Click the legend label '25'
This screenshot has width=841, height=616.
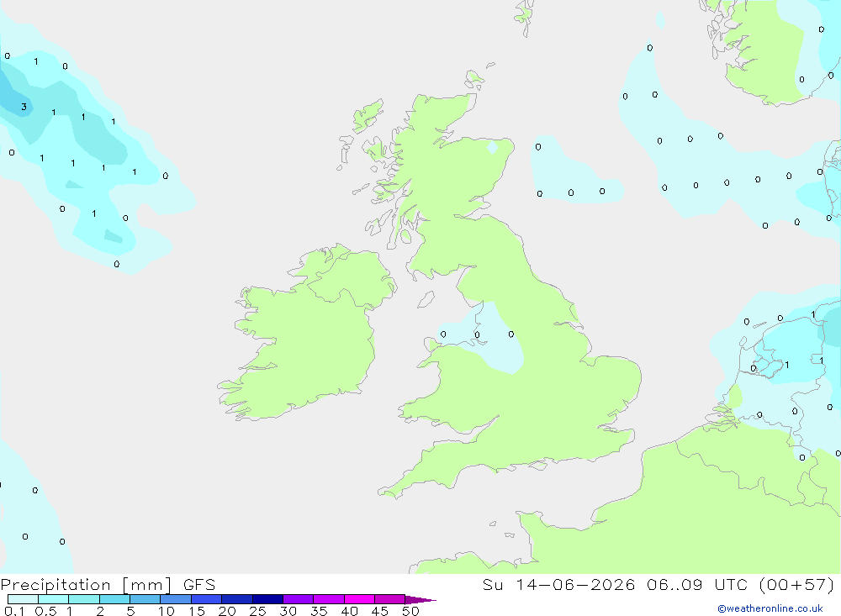click(257, 611)
